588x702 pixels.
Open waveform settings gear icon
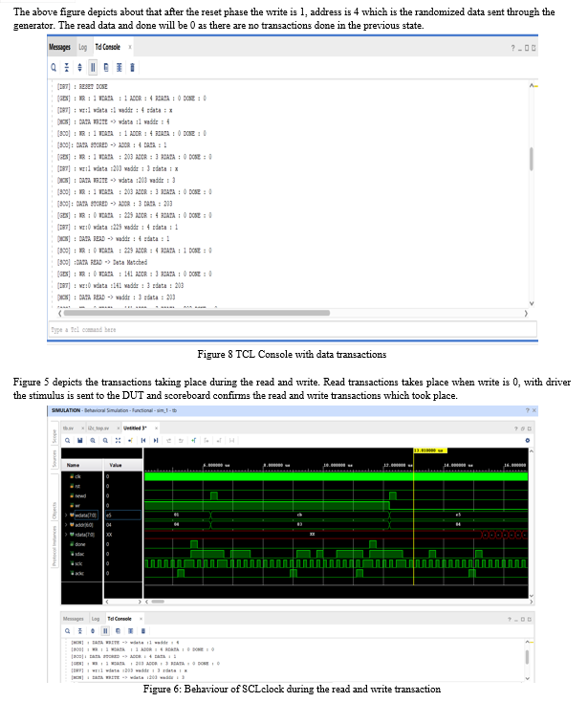528,441
